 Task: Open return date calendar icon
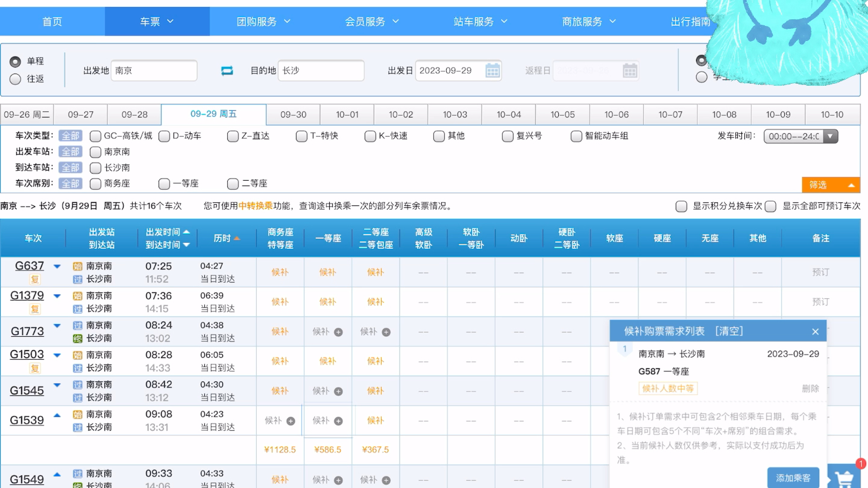[x=630, y=70]
